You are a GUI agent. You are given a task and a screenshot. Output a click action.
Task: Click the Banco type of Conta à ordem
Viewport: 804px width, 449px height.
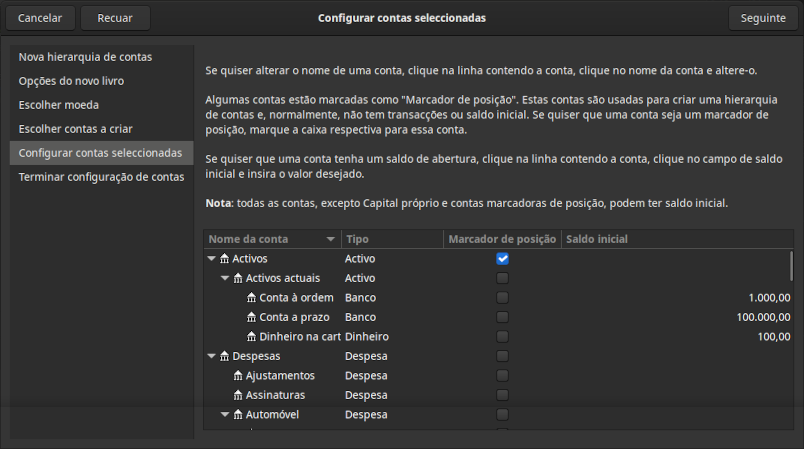pyautogui.click(x=360, y=298)
